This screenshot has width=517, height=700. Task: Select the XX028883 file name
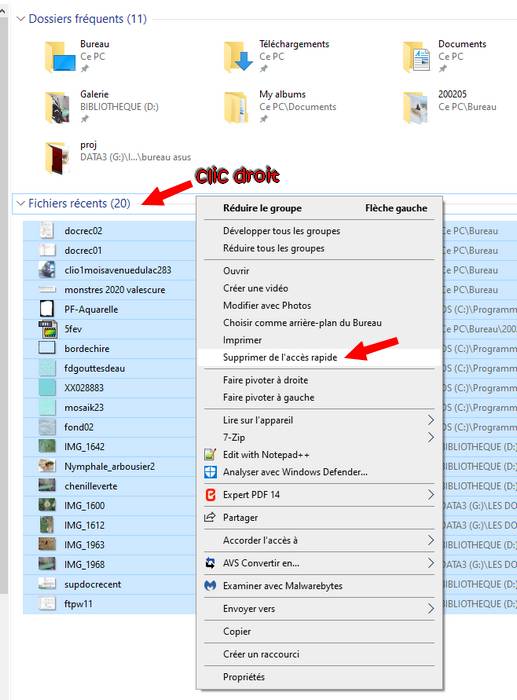tap(84, 388)
